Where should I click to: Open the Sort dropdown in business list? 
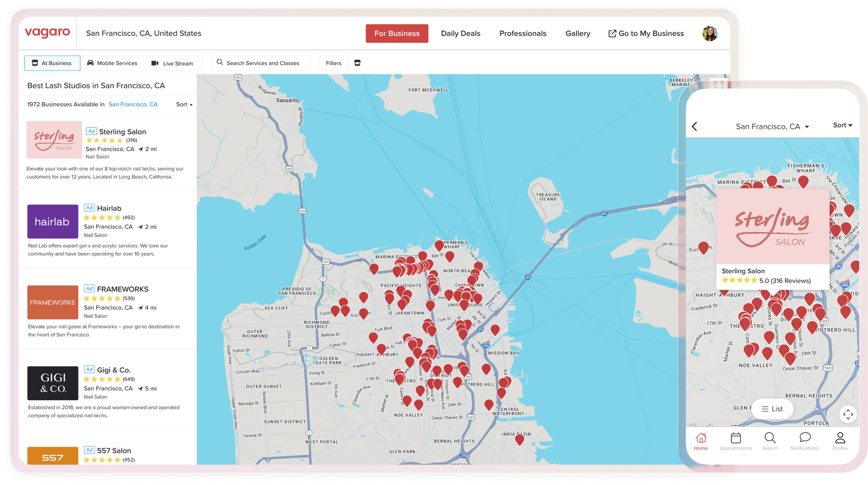click(x=184, y=105)
